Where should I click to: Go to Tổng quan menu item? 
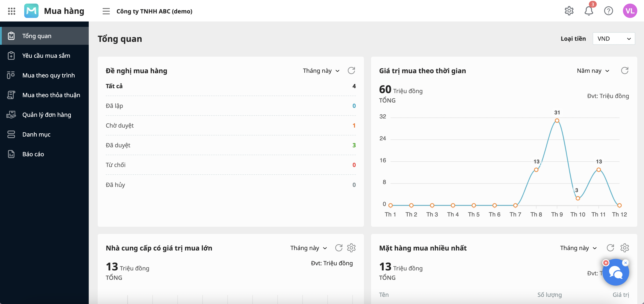click(45, 36)
